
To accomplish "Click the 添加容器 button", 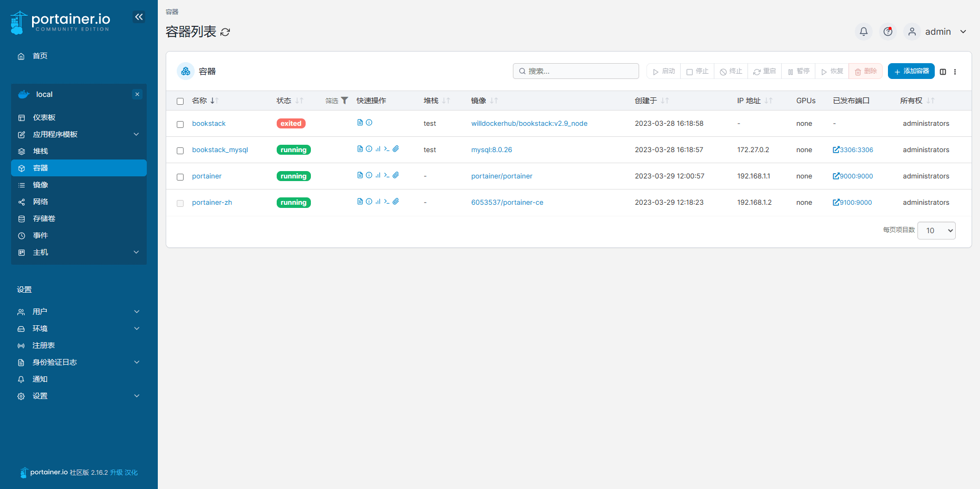I will (911, 71).
